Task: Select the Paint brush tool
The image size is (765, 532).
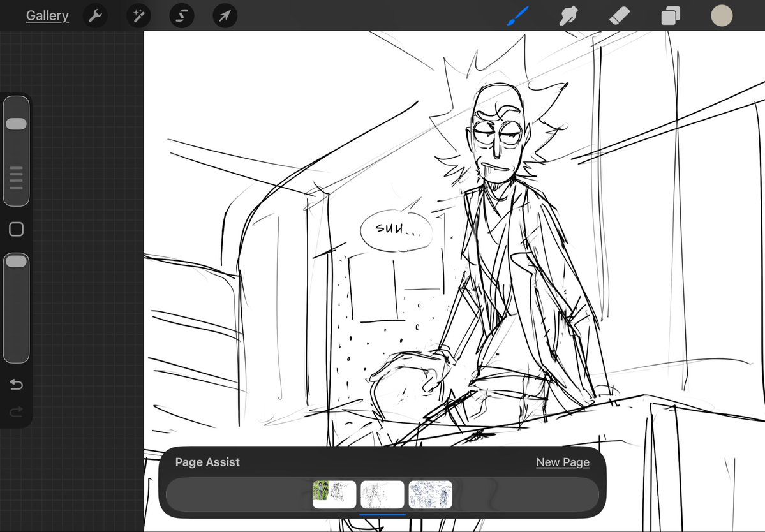Action: point(517,15)
